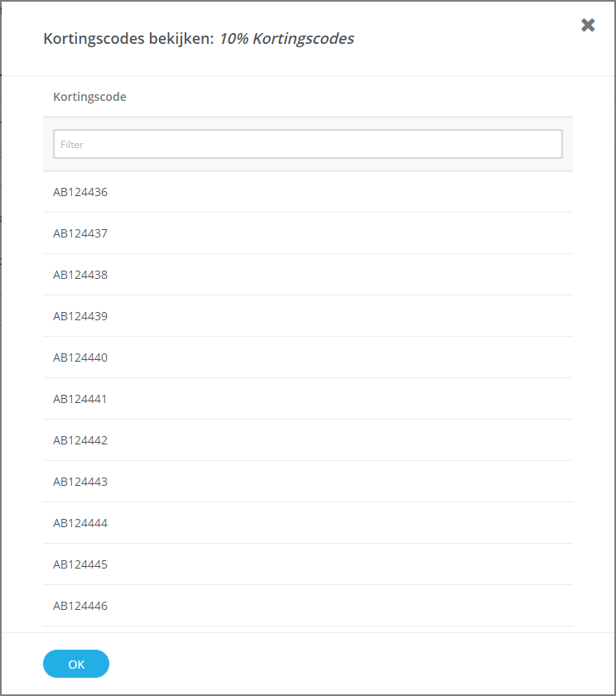The height and width of the screenshot is (696, 616).
Task: Click the first code row below the filter
Action: 79,192
